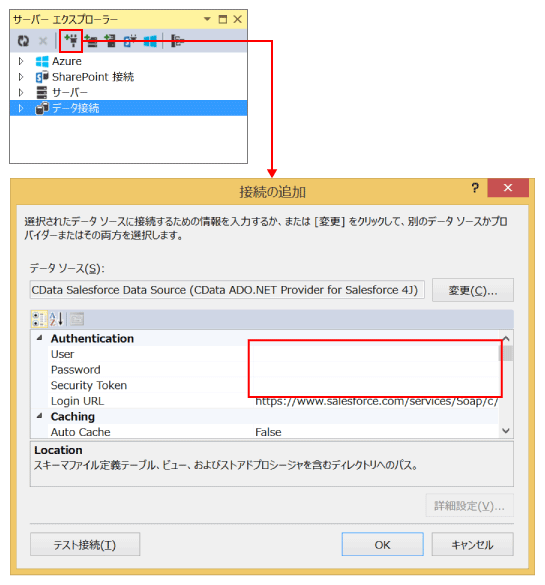The width and height of the screenshot is (545, 585).
Task: Click the キャンセル button
Action: tap(473, 544)
